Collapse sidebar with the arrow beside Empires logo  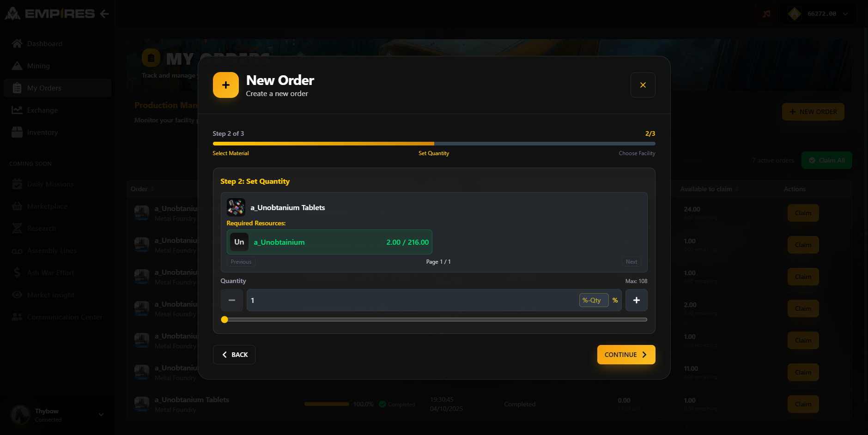tap(105, 14)
